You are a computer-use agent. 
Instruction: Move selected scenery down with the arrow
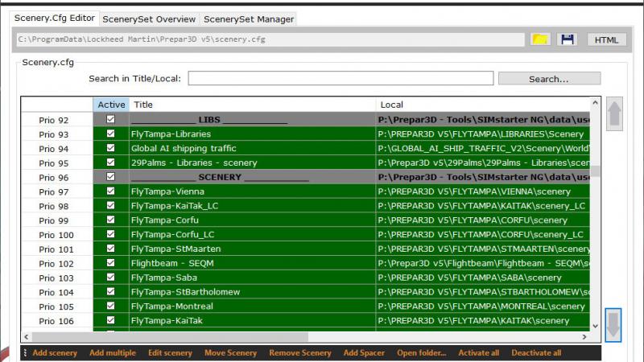click(613, 325)
